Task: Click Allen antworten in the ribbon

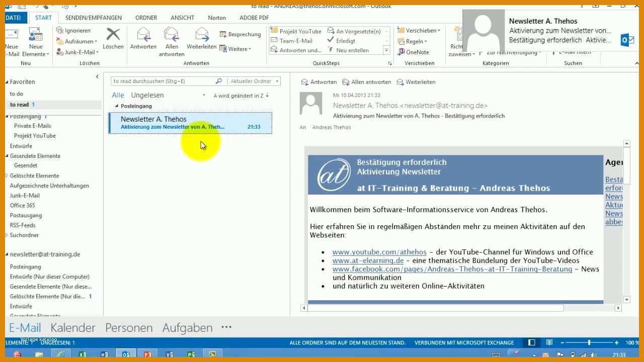Action: pyautogui.click(x=172, y=42)
